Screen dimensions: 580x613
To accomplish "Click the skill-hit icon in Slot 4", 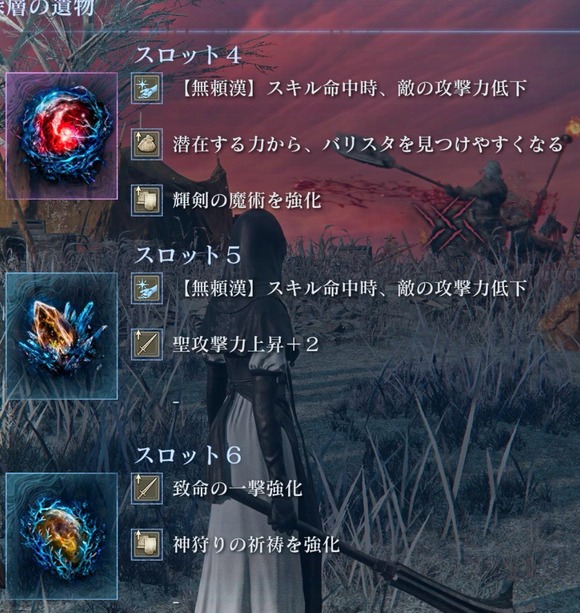I will coord(147,88).
